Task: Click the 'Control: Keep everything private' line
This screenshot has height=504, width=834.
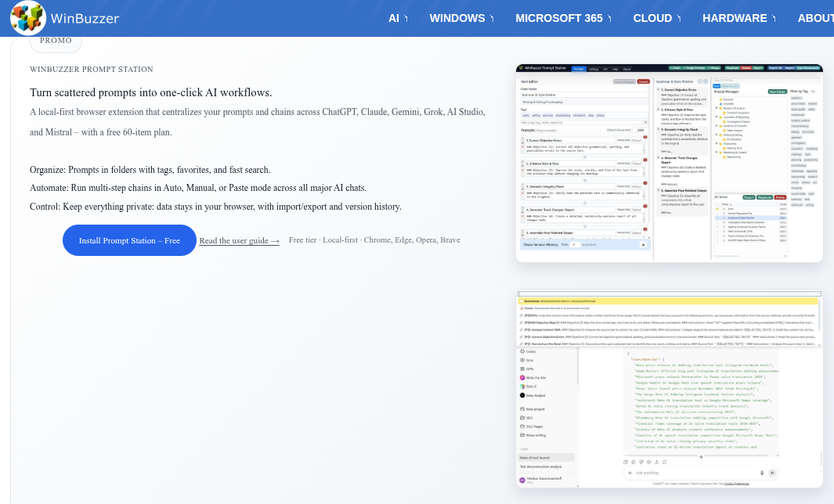Action: tap(215, 207)
